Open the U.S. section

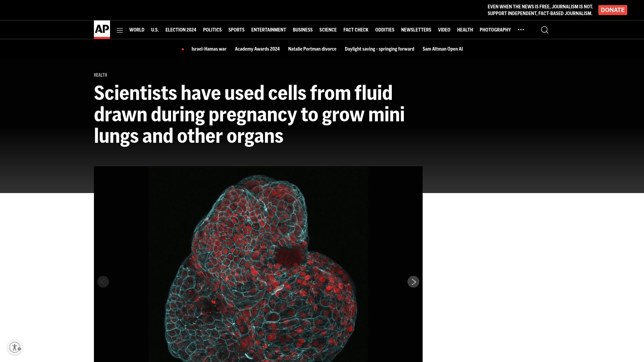(155, 30)
